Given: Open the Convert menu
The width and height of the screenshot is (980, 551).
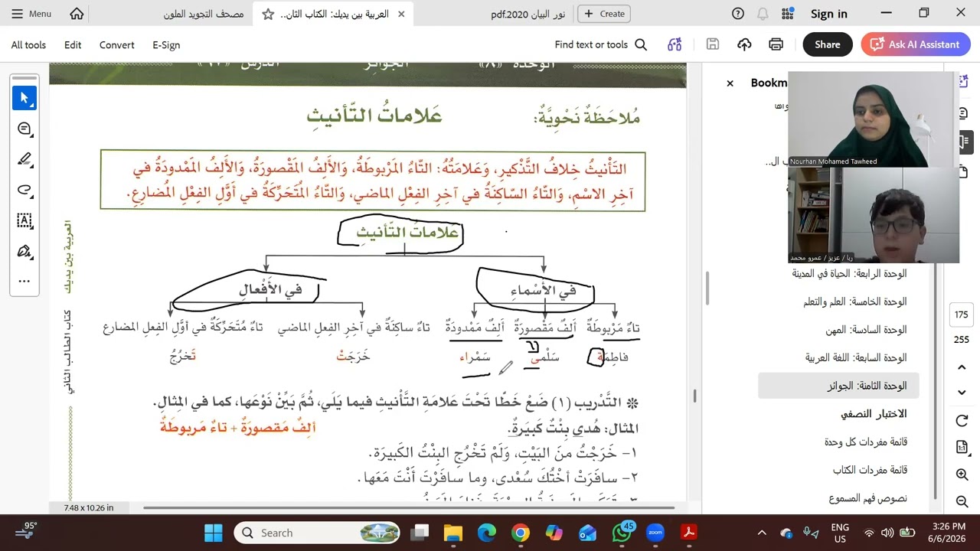Looking at the screenshot, I should tap(116, 45).
